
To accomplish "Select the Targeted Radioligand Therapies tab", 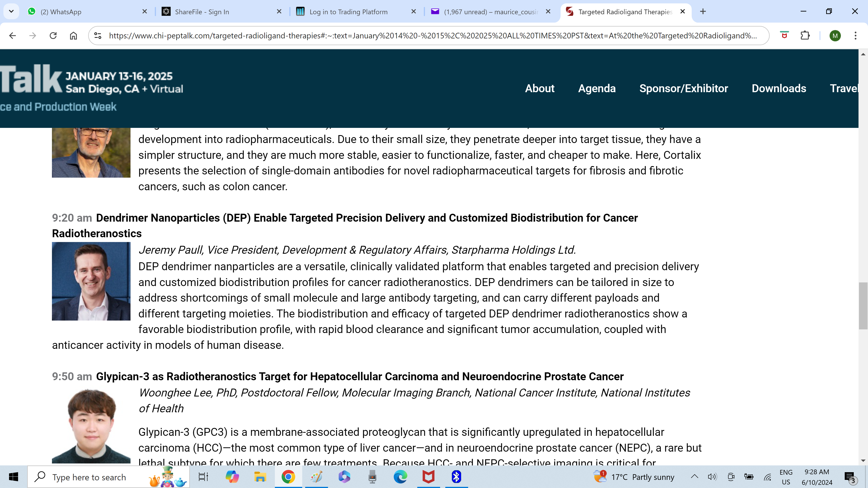I will click(x=625, y=12).
